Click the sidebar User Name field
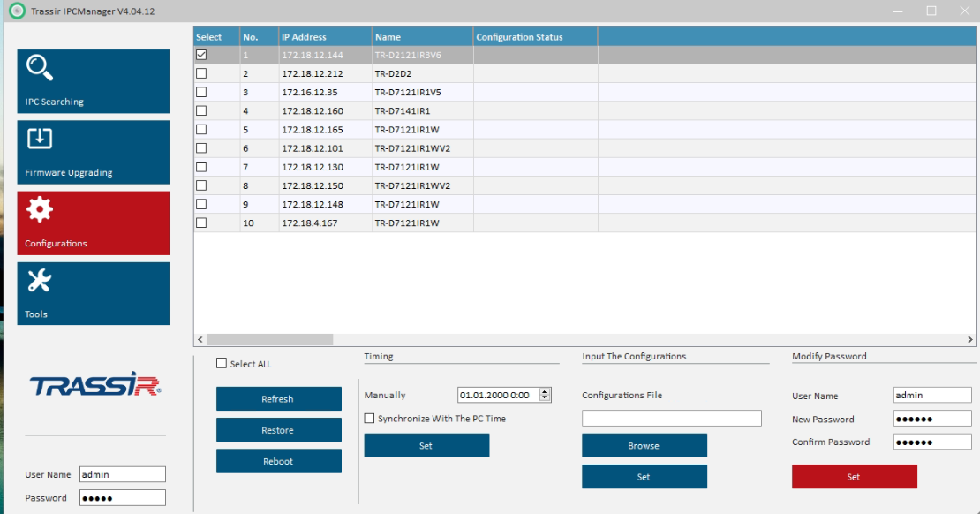 123,474
